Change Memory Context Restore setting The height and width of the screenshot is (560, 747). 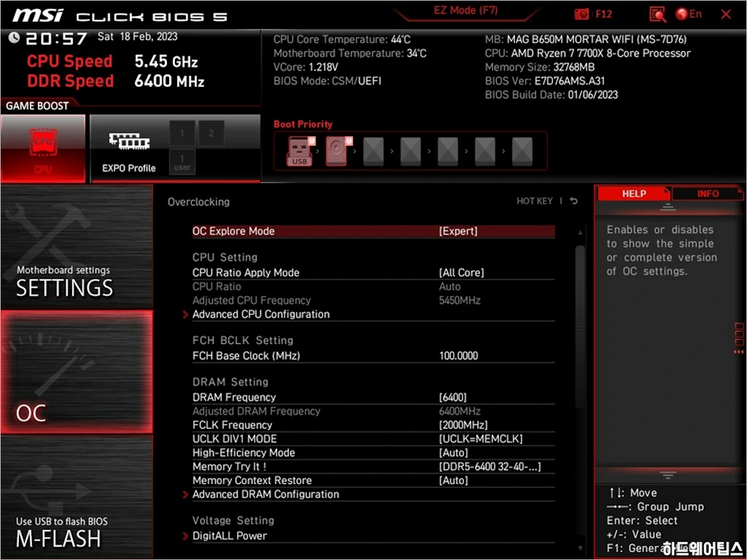pyautogui.click(x=453, y=481)
